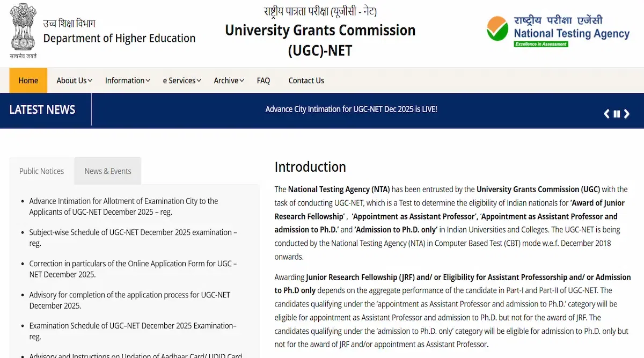This screenshot has height=358, width=644.
Task: Open the Archive dropdown menu
Action: tap(228, 81)
